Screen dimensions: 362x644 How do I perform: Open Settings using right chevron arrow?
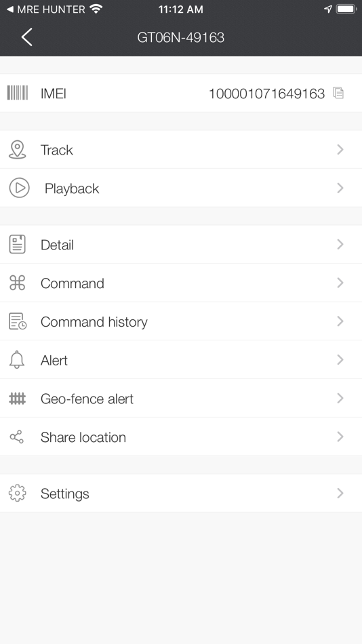tap(340, 494)
